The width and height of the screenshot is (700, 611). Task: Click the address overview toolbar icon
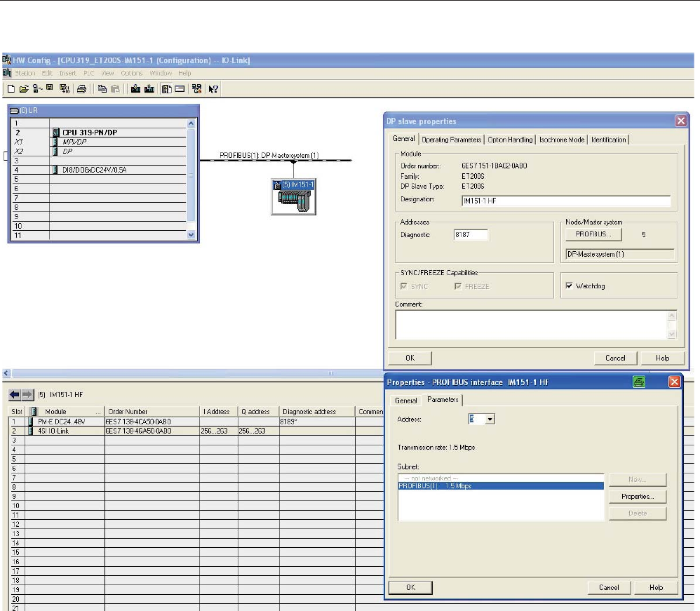point(180,89)
